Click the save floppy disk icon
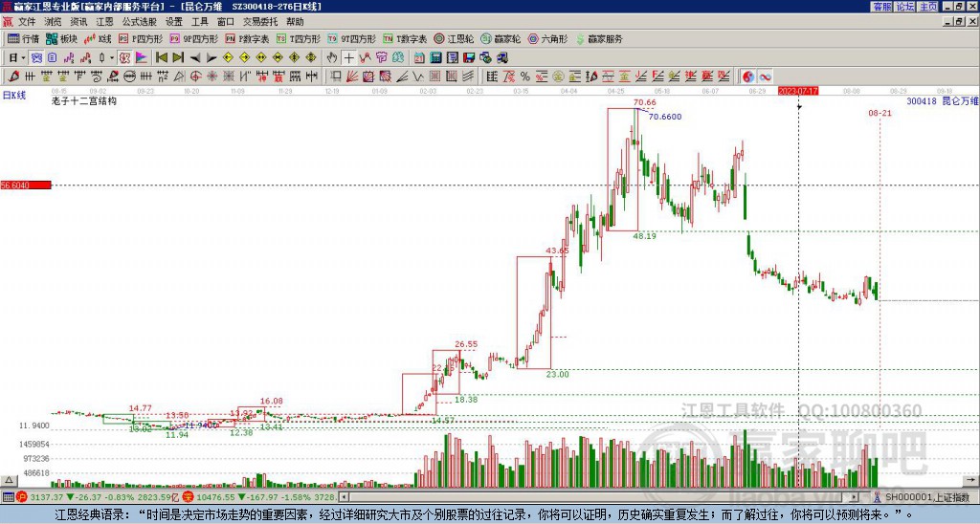The image size is (980, 524). coord(469,57)
